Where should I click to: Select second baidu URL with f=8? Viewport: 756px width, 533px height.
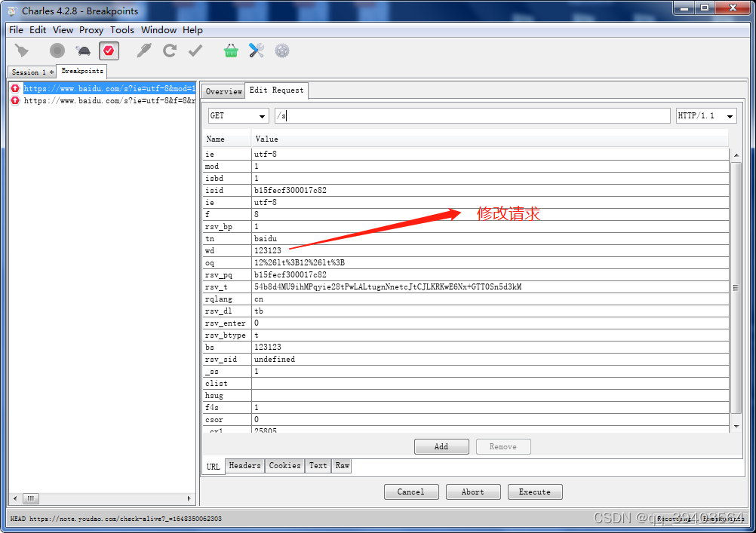[x=109, y=100]
